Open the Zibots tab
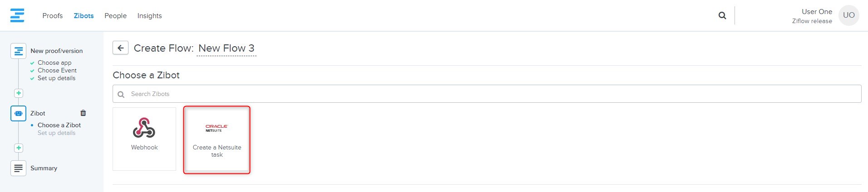Screen dimensions: 868x192 (x=84, y=15)
